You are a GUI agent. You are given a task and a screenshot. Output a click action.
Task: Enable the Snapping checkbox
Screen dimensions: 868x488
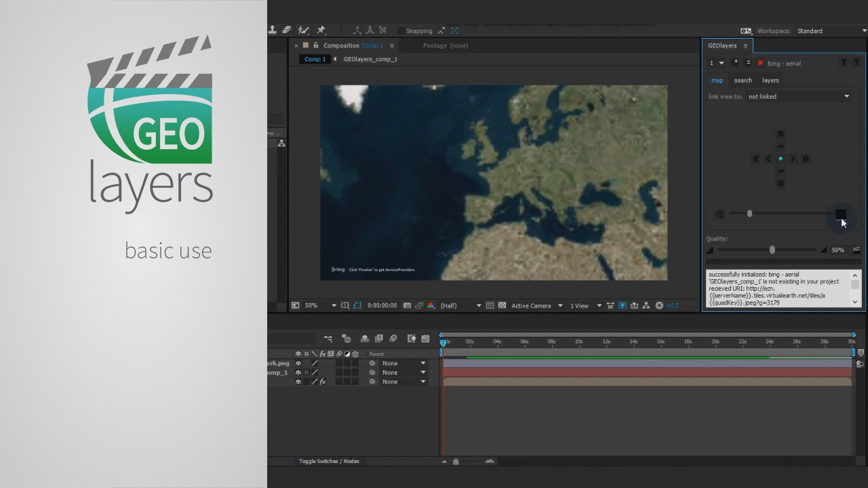401,30
